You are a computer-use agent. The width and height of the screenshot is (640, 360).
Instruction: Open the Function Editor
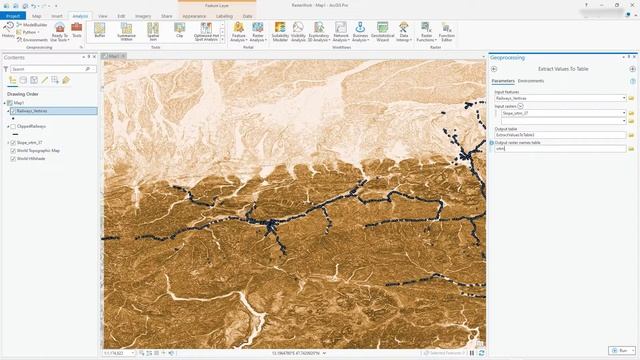(x=447, y=32)
